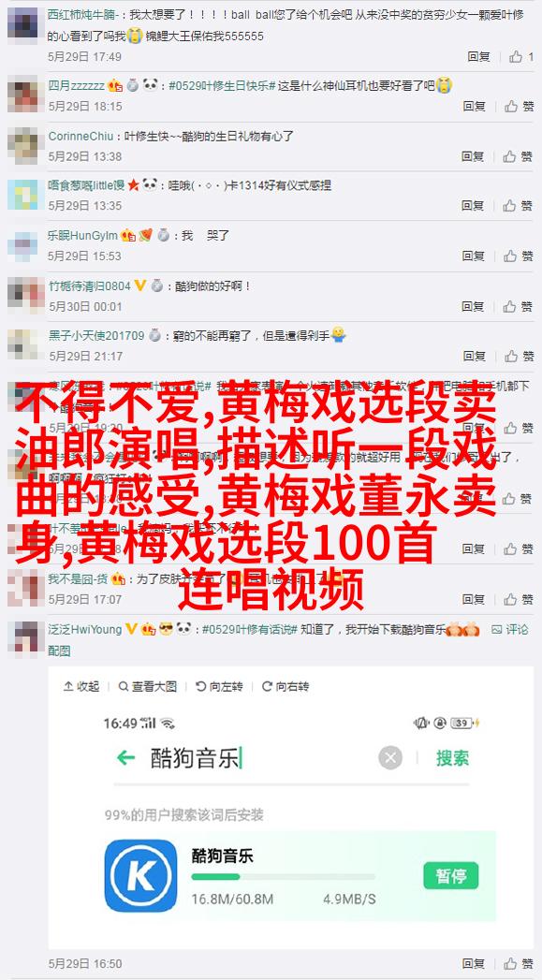This screenshot has width=542, height=980.
Task: Open the #0529叶修生日快乐# hashtag
Action: [x=223, y=85]
